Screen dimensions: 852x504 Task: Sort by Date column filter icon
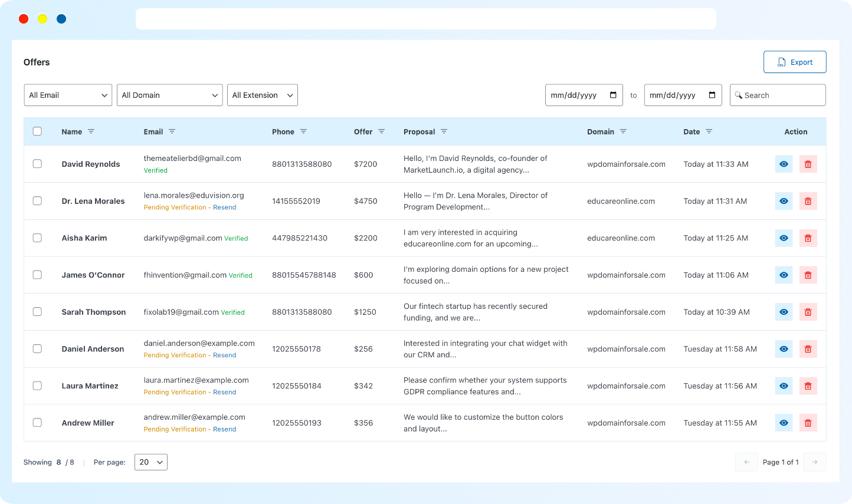click(709, 131)
